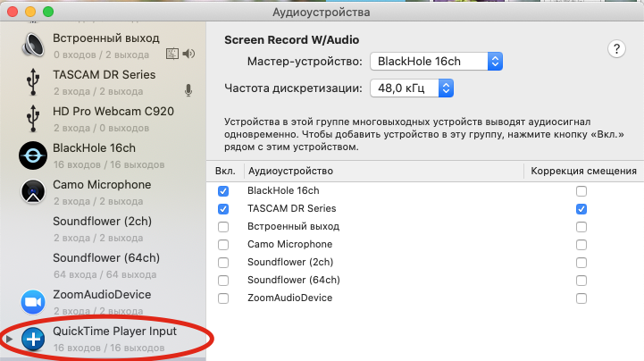Click the Soundflower (64ch) name in the table
644x361 pixels.
point(294,280)
